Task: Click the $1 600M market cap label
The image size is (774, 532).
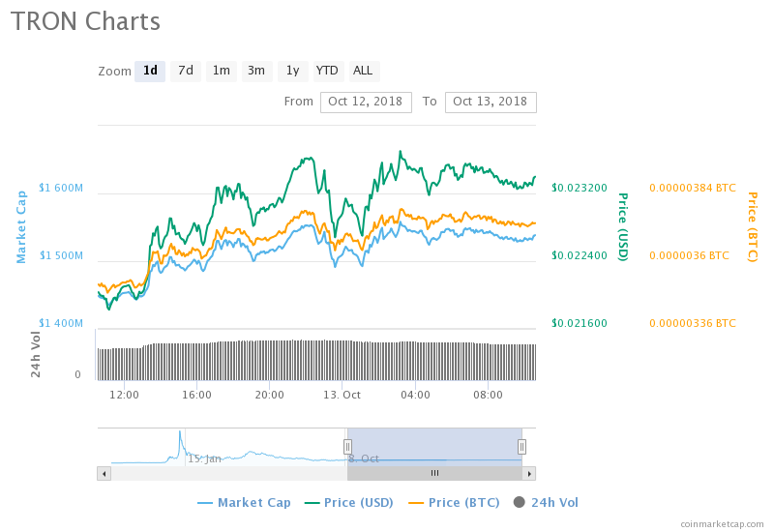Action: [61, 188]
